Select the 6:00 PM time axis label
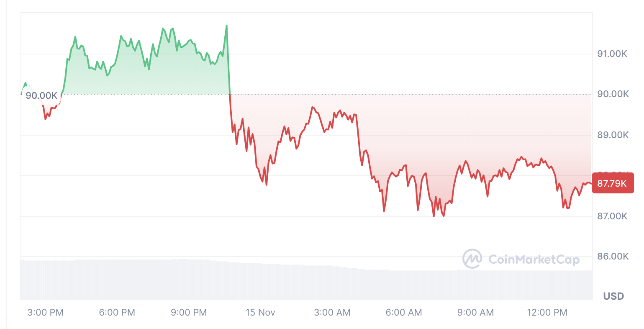The height and width of the screenshot is (329, 644). (x=117, y=312)
